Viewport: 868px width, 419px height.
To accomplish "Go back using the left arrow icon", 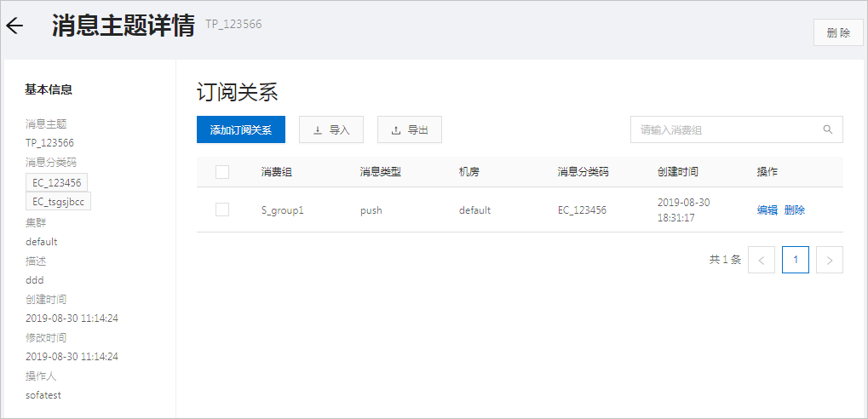I will [14, 26].
